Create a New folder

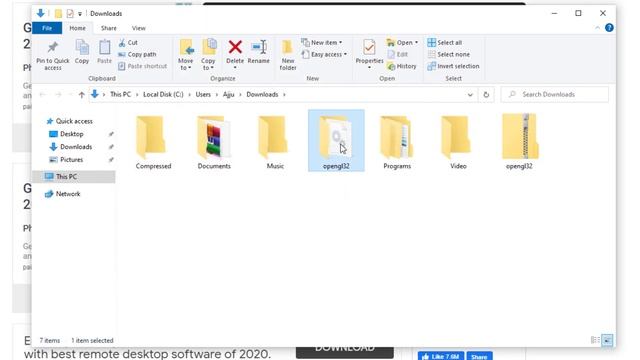tap(288, 55)
